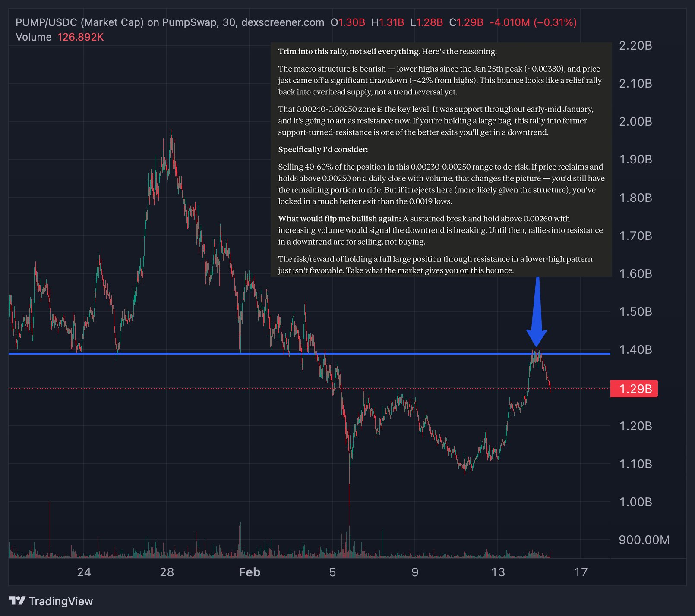Click the 1.90B price axis label
The height and width of the screenshot is (616, 695).
tap(635, 159)
